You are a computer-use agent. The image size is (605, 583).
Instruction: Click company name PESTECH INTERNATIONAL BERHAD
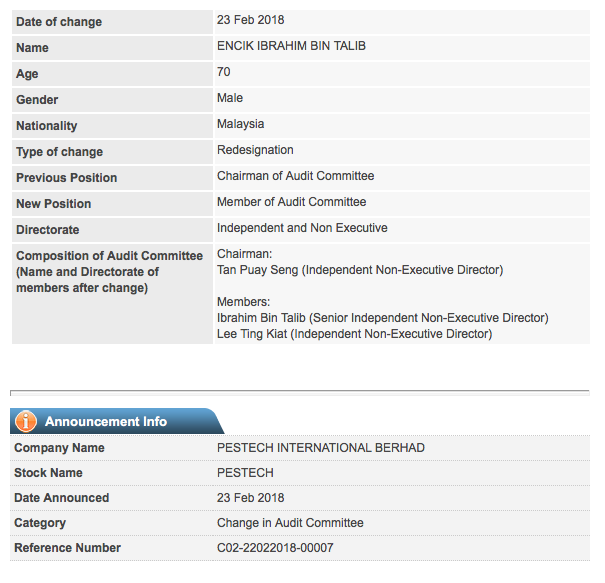pyautogui.click(x=320, y=448)
